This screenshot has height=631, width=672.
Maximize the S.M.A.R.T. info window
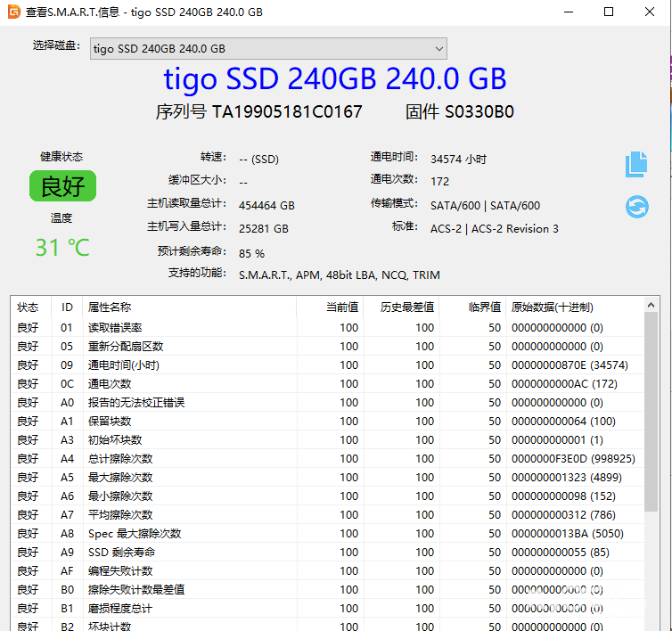tap(609, 12)
